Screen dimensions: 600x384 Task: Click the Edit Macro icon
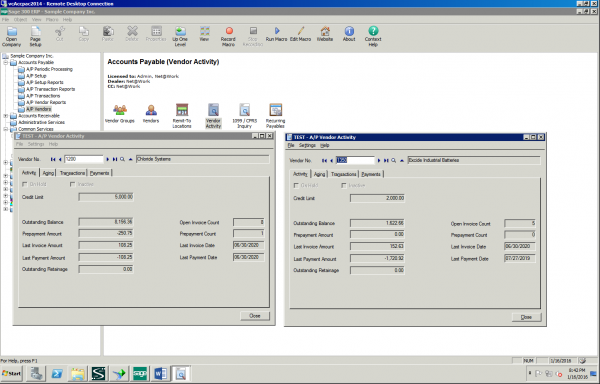(x=300, y=34)
